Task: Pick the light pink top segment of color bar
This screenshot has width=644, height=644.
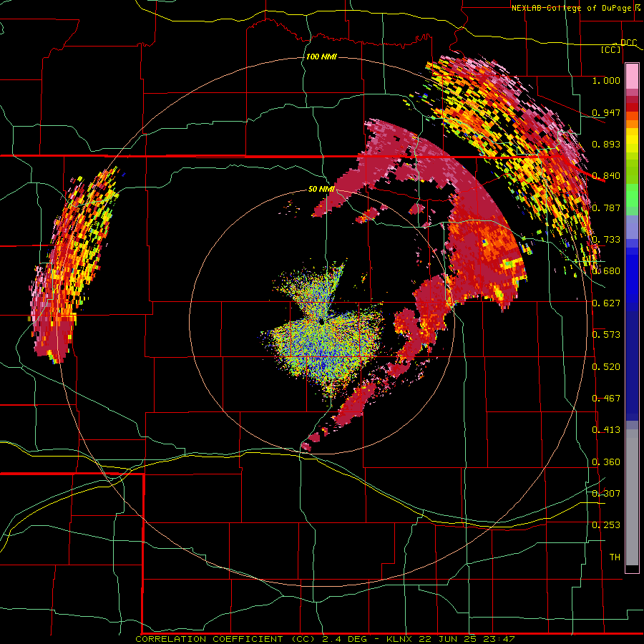Action: point(632,77)
